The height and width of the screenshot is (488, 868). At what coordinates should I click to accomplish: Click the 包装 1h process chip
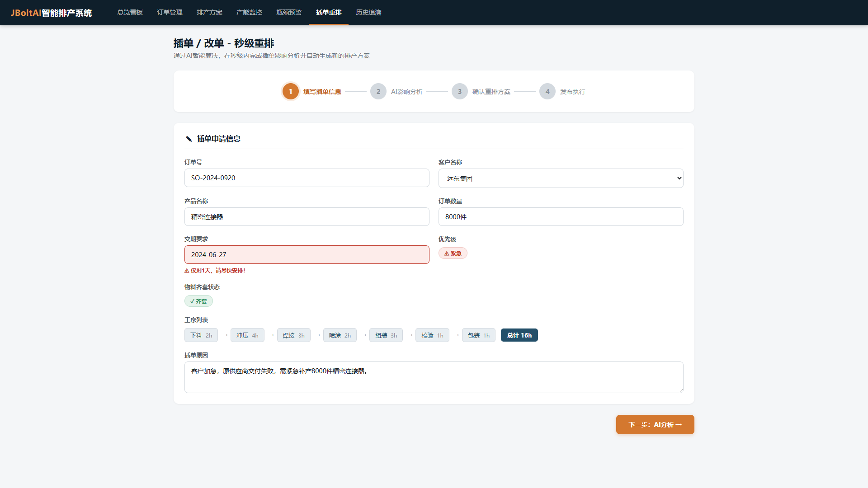[479, 335]
